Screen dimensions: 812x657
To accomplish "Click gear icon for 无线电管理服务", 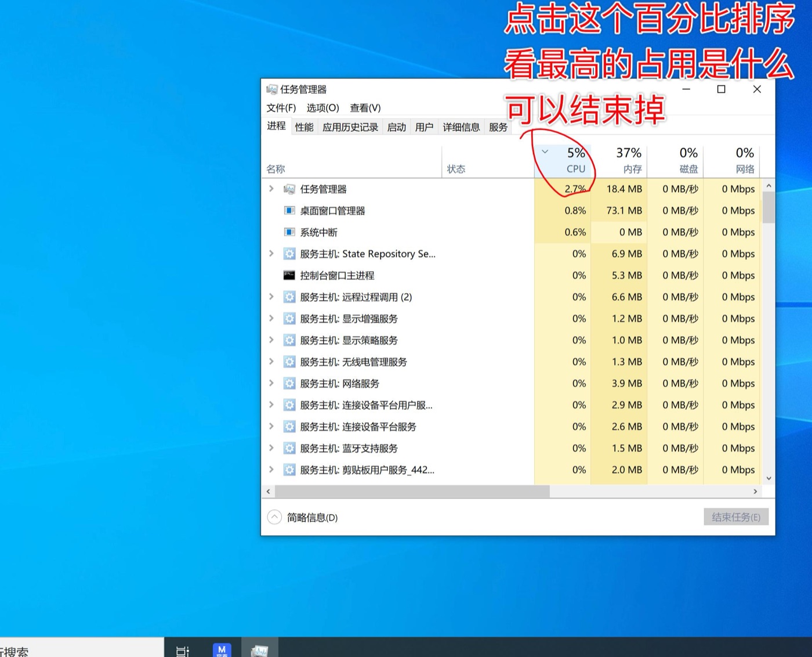I will pos(289,362).
